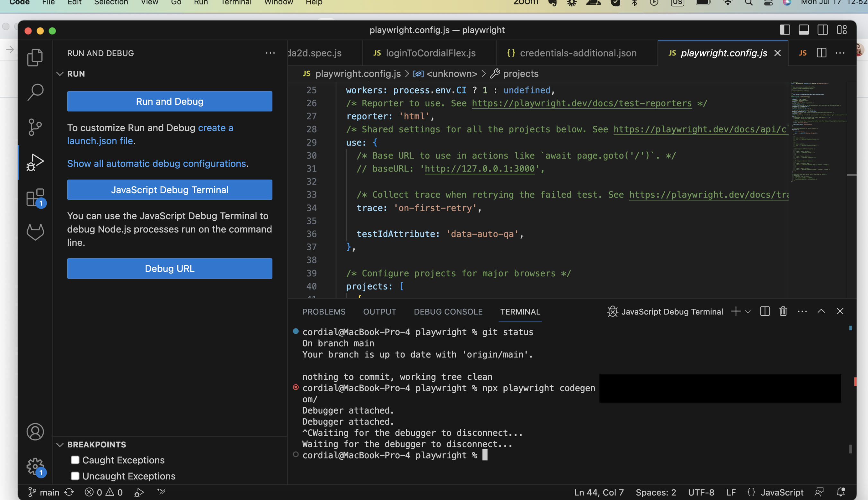This screenshot has height=500, width=868.
Task: Open the Search view
Action: click(35, 92)
